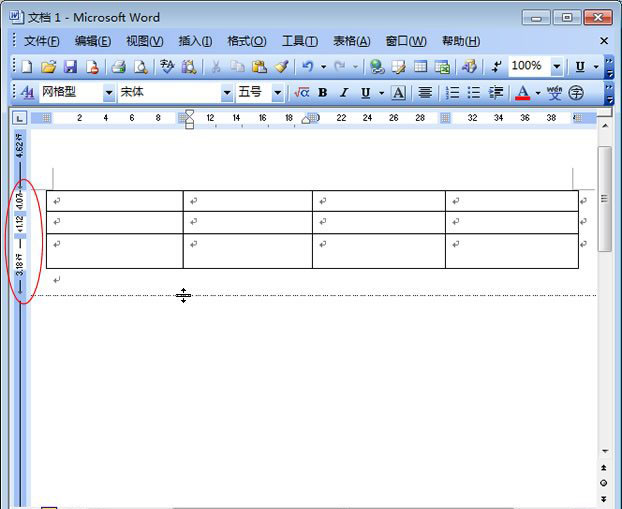Select the Format Painter brush icon
The image size is (622, 509).
tap(281, 67)
